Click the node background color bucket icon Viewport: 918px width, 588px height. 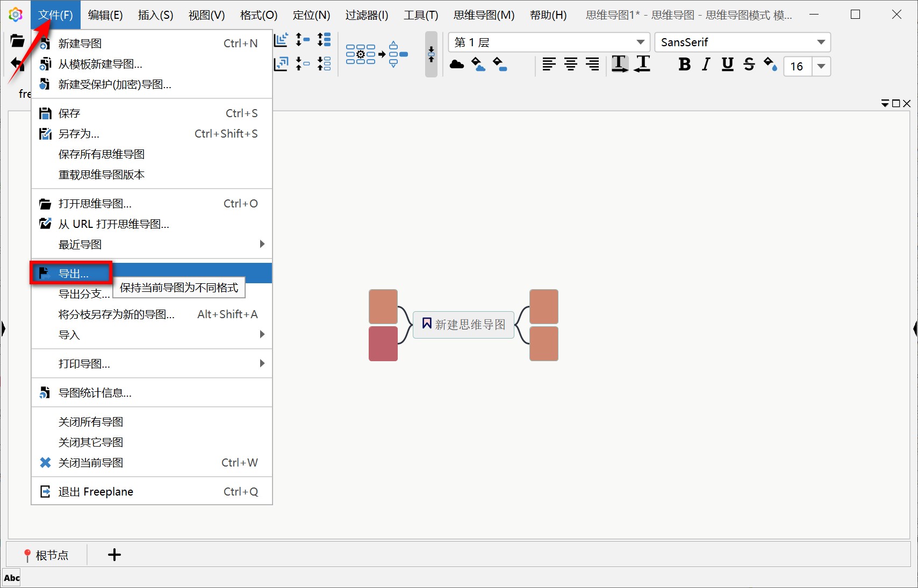(499, 64)
